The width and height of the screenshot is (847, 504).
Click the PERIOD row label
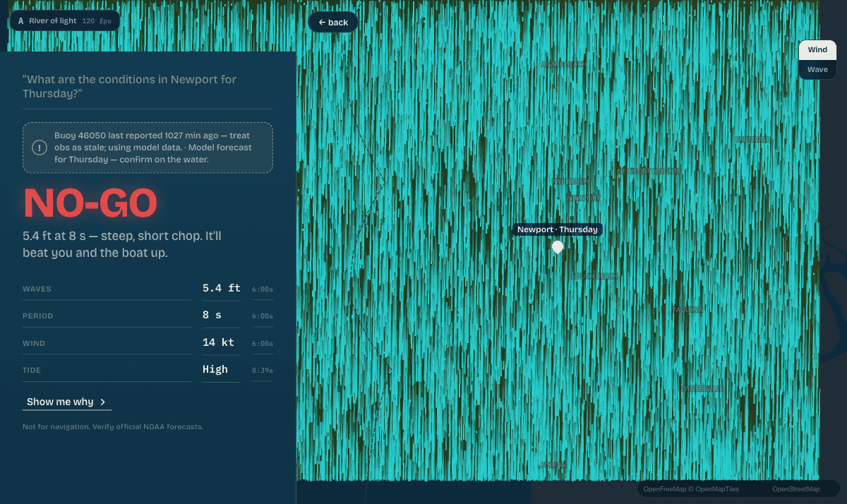click(38, 316)
